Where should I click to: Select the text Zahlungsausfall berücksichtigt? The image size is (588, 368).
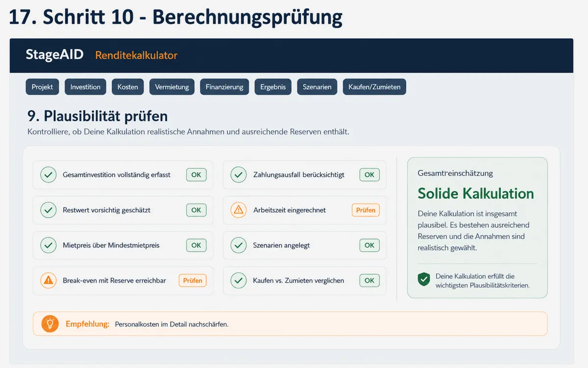299,175
